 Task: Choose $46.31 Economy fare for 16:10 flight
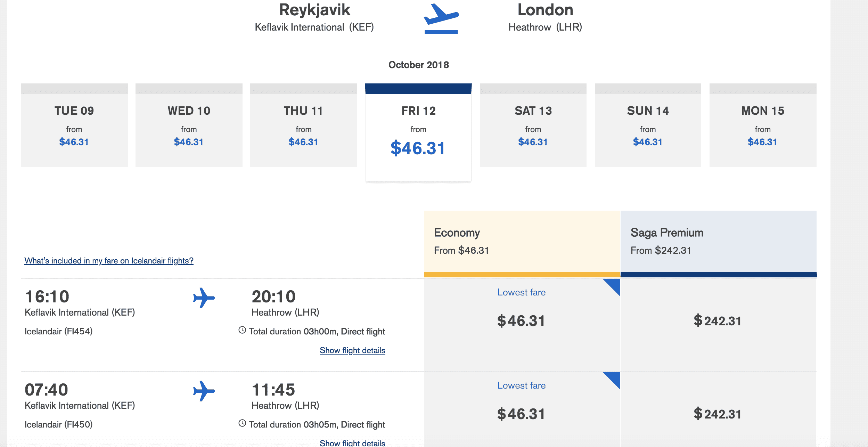click(x=521, y=321)
